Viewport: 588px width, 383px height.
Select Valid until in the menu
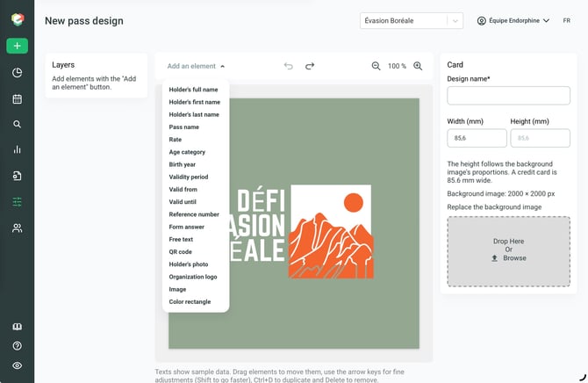click(183, 202)
